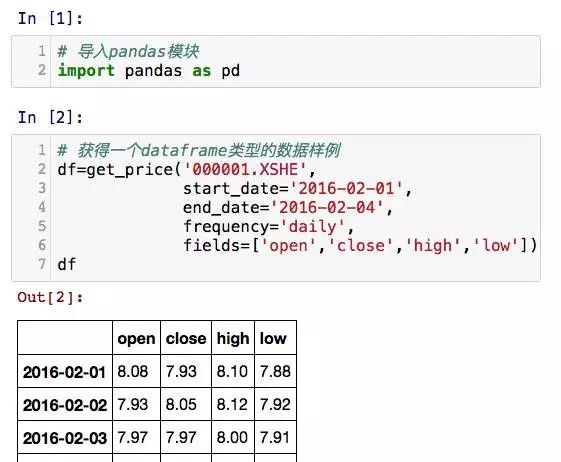Select the 2016-02-02 row index

point(65,405)
